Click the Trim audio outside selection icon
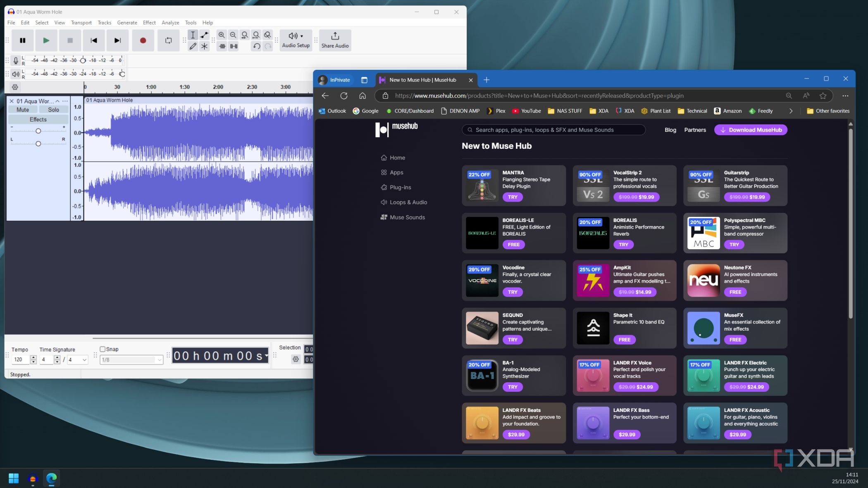This screenshot has height=488, width=868. 222,46
